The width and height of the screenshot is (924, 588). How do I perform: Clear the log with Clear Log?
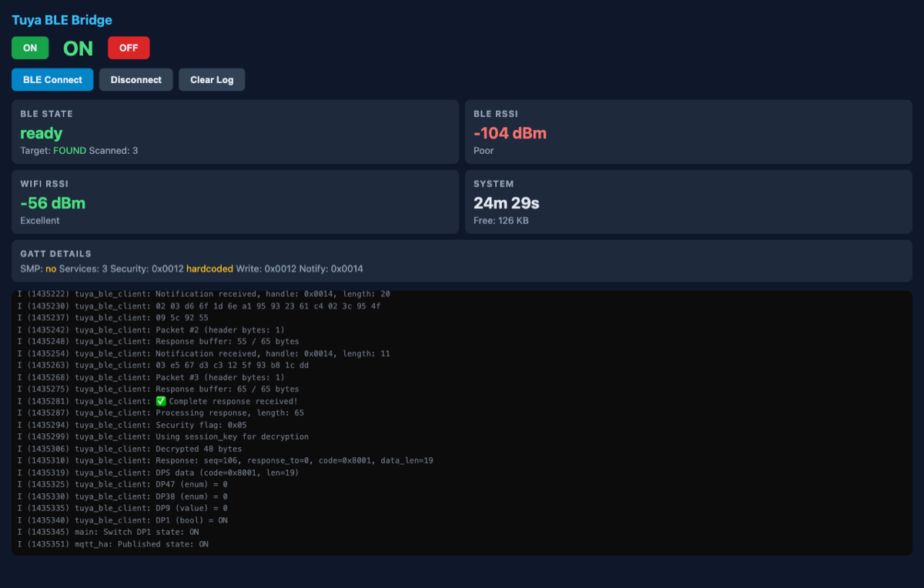click(212, 79)
